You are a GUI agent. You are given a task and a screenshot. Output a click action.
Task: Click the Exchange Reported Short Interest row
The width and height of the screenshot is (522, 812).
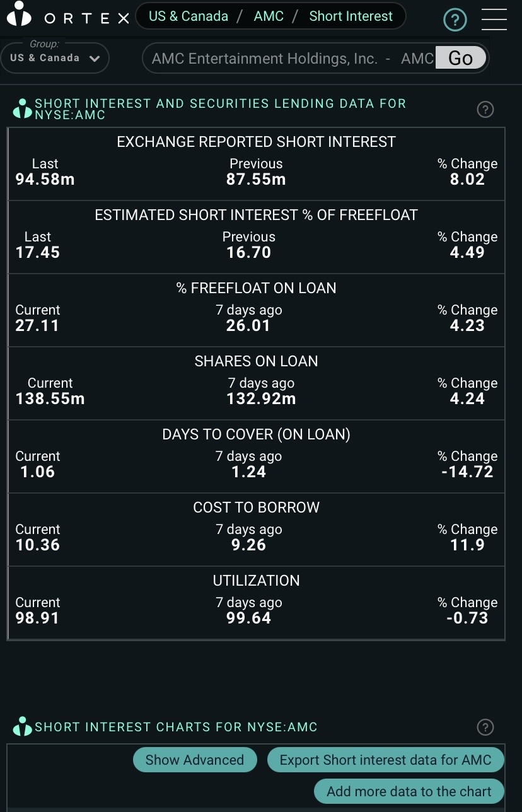coord(256,164)
